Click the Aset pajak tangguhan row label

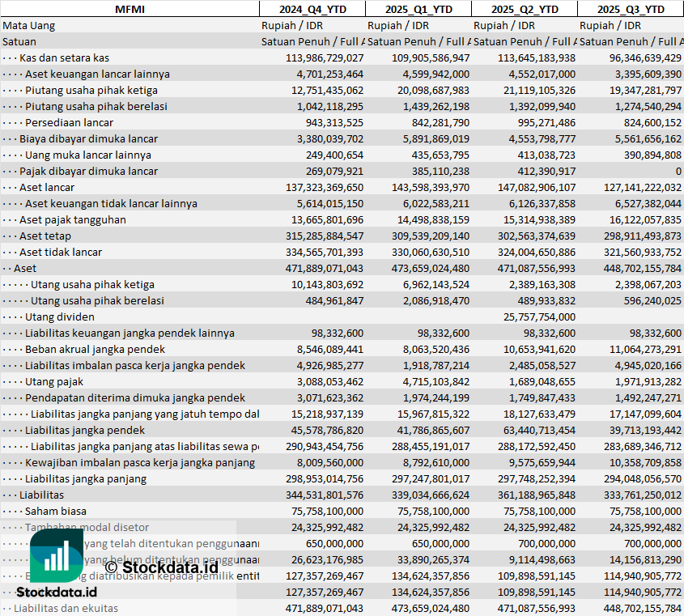(72, 219)
